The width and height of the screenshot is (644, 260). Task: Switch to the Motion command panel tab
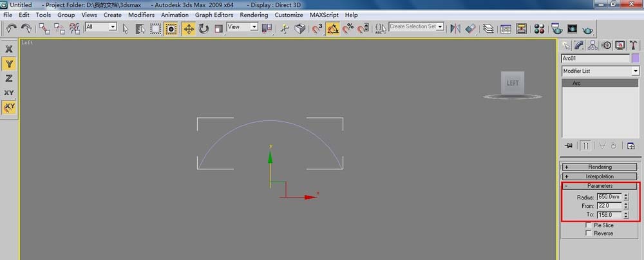tap(606, 45)
